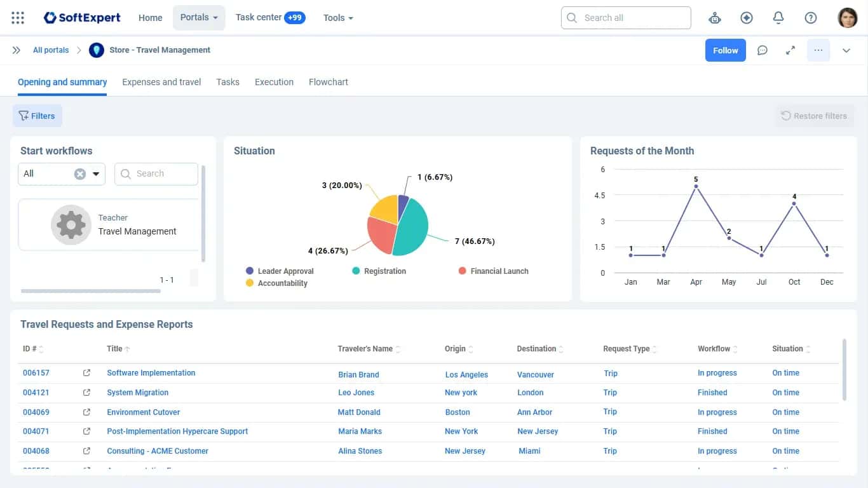The height and width of the screenshot is (488, 868).
Task: Open record 006157 in new window icon
Action: coord(86,373)
